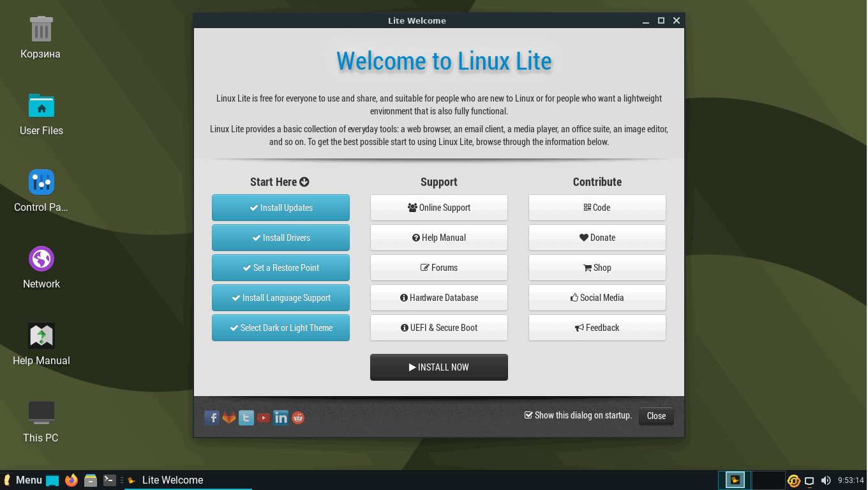Click the Install Drivers button
The width and height of the screenshot is (868, 490).
coord(281,238)
